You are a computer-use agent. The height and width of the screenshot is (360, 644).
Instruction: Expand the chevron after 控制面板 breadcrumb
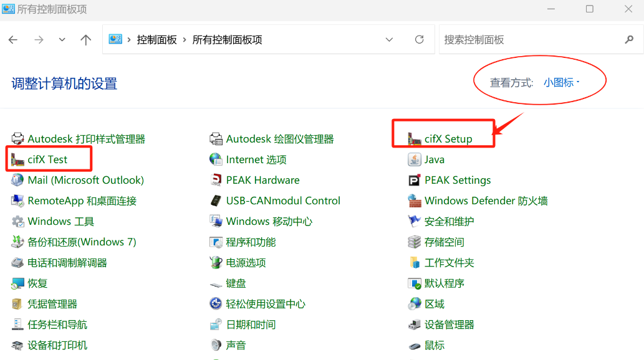pos(185,40)
